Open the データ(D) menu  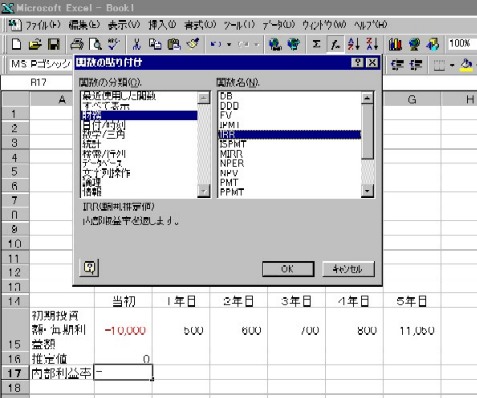279,25
